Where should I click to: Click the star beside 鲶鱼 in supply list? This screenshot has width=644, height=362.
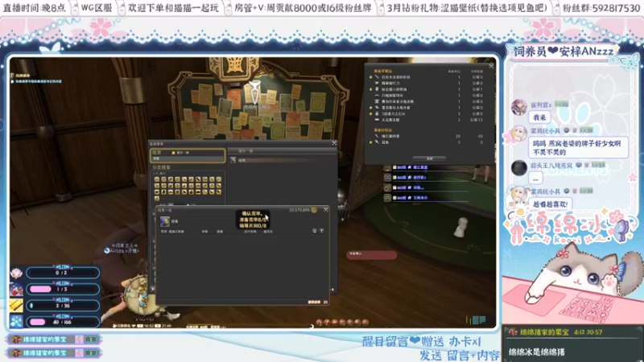pyautogui.click(x=371, y=142)
